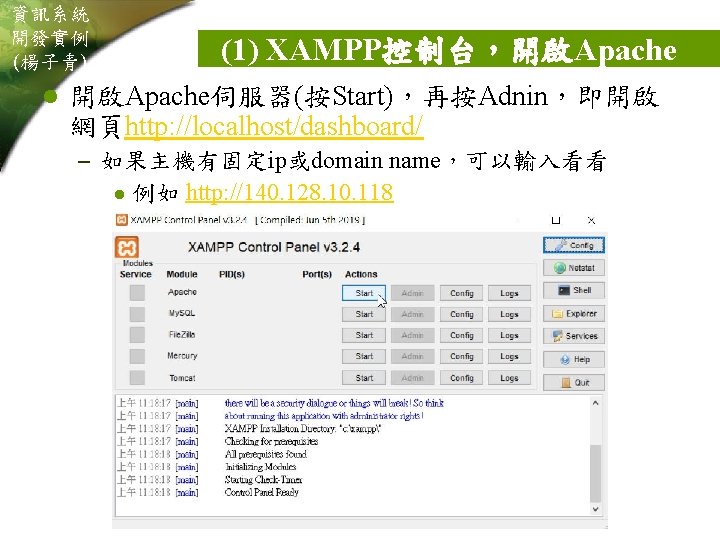Screen dimensions: 720x540
Task: Open Logs for the MySQL module
Action: tap(509, 314)
